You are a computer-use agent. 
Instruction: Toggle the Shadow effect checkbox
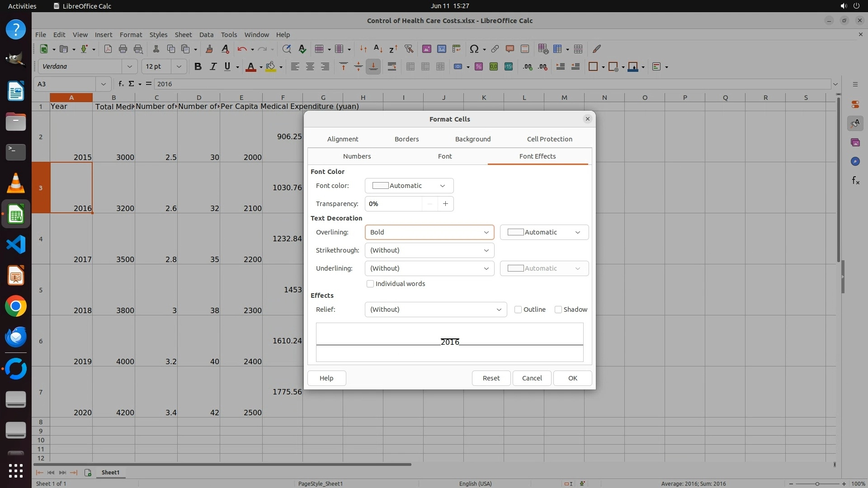click(558, 310)
